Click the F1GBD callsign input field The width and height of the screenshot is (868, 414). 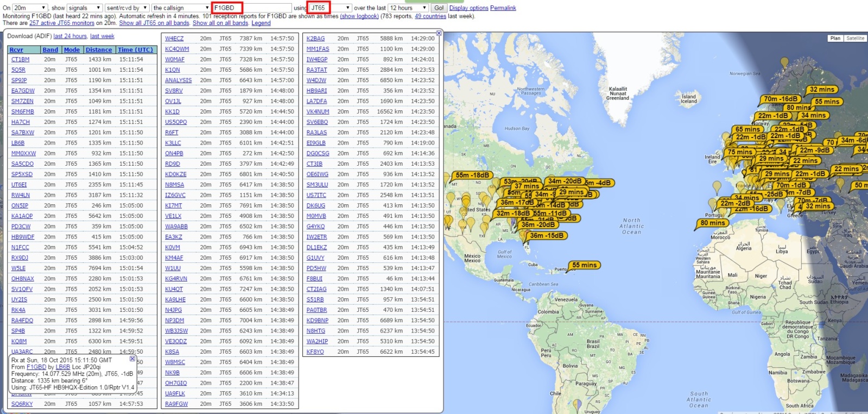[252, 8]
